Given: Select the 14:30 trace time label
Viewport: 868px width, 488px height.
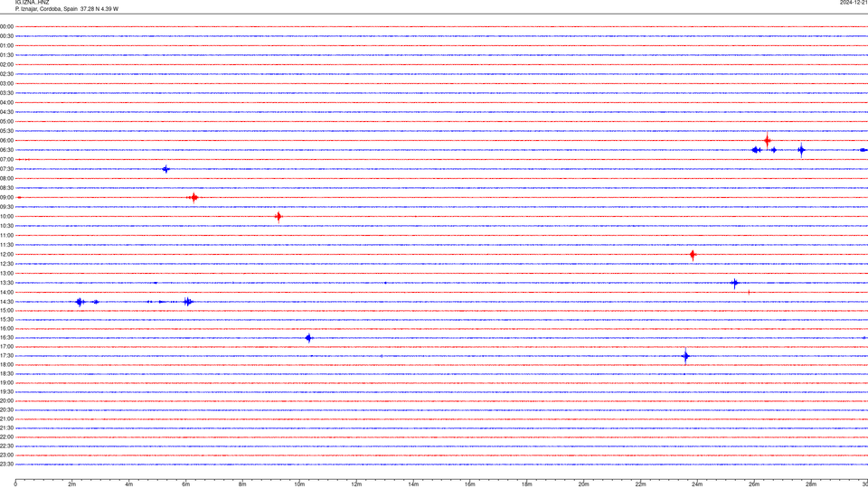Looking at the screenshot, I should 6,302.
